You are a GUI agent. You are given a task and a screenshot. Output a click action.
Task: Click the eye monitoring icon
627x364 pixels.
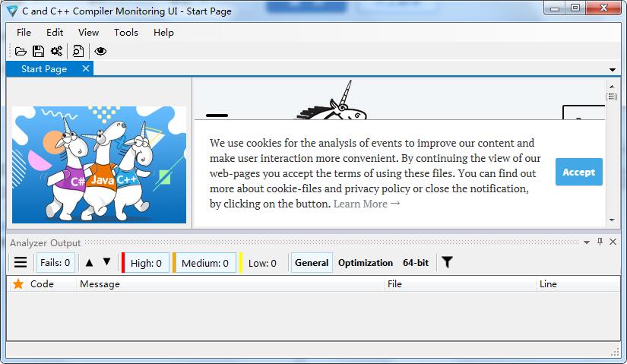[100, 51]
